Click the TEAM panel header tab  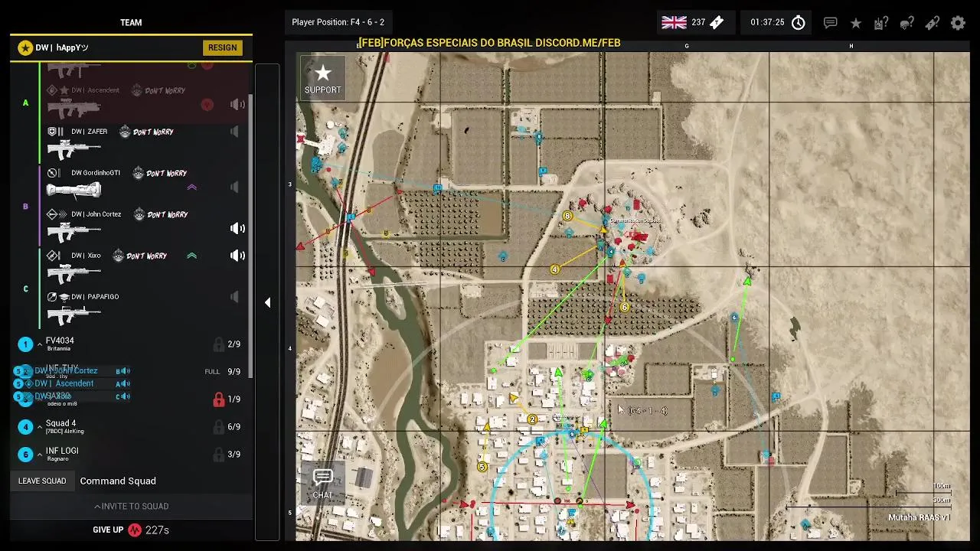click(131, 22)
